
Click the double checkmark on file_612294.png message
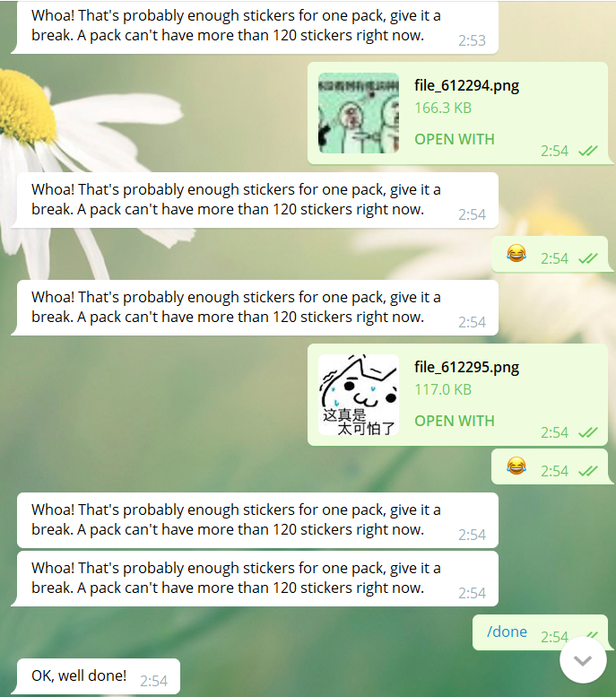588,151
